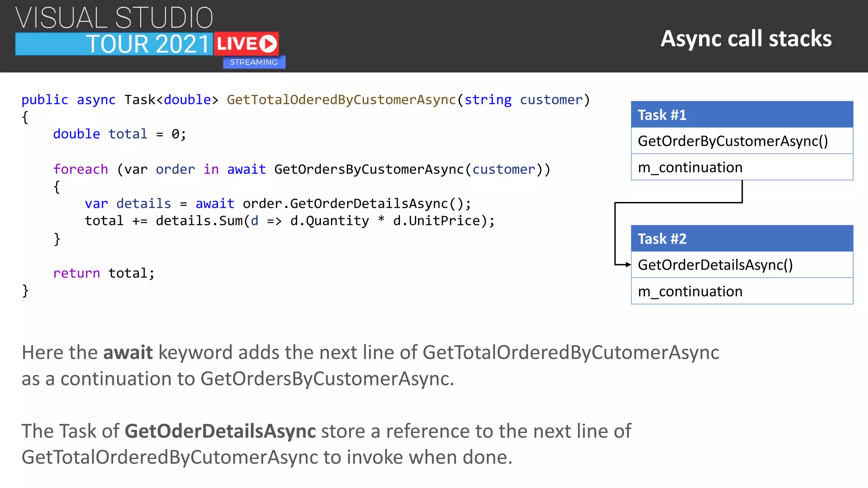Click the 'GetOrderDetailsAsync()' cell in Task #2
The image size is (868, 488).
(x=742, y=265)
